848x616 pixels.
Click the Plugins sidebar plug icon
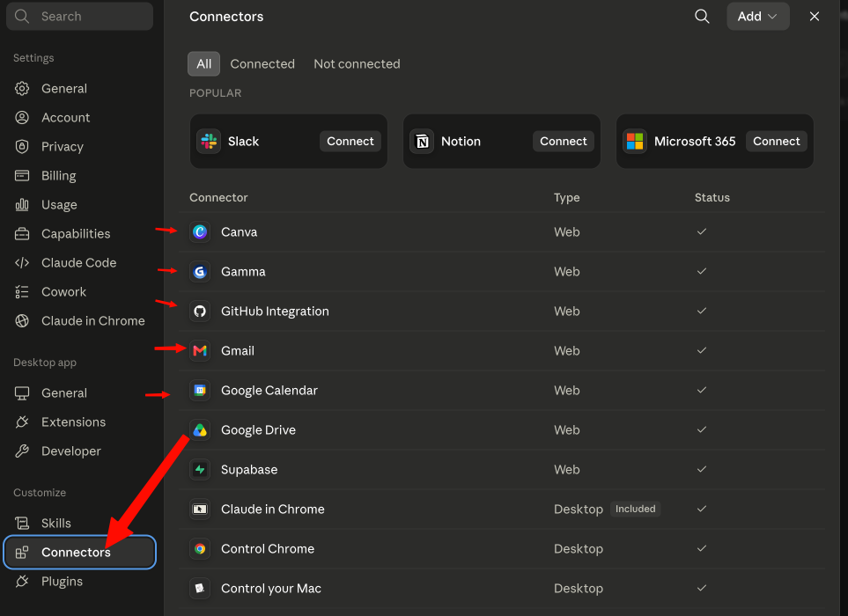click(x=22, y=582)
